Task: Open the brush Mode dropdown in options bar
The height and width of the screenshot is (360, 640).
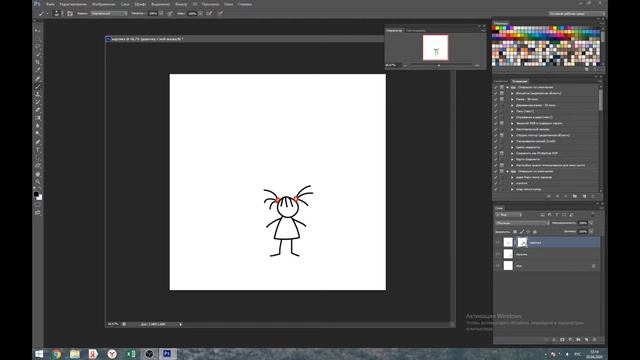Action: click(109, 13)
